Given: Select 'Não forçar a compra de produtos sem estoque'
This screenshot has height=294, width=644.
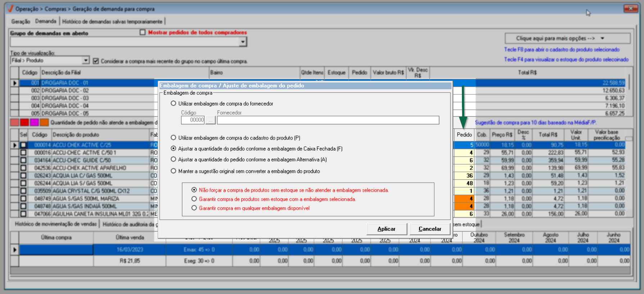Looking at the screenshot, I should click(x=194, y=190).
